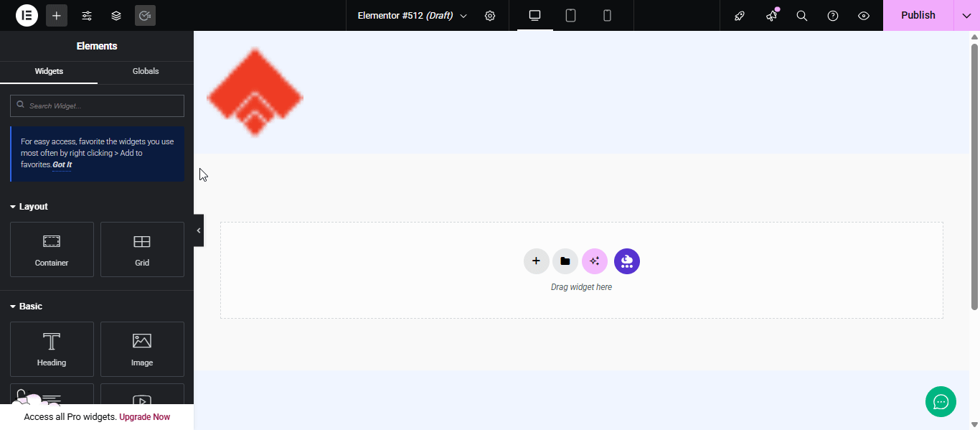Dismiss tip via Got It link
The height and width of the screenshot is (430, 980).
tap(62, 165)
